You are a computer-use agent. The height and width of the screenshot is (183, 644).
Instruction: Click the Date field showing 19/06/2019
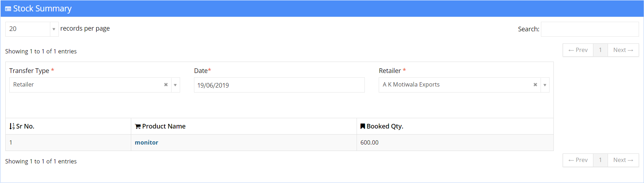click(x=279, y=85)
